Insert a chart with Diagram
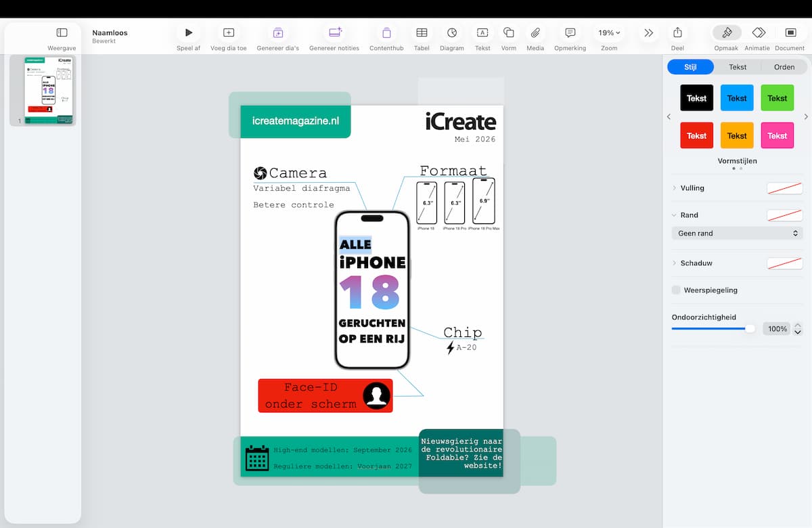 452,32
